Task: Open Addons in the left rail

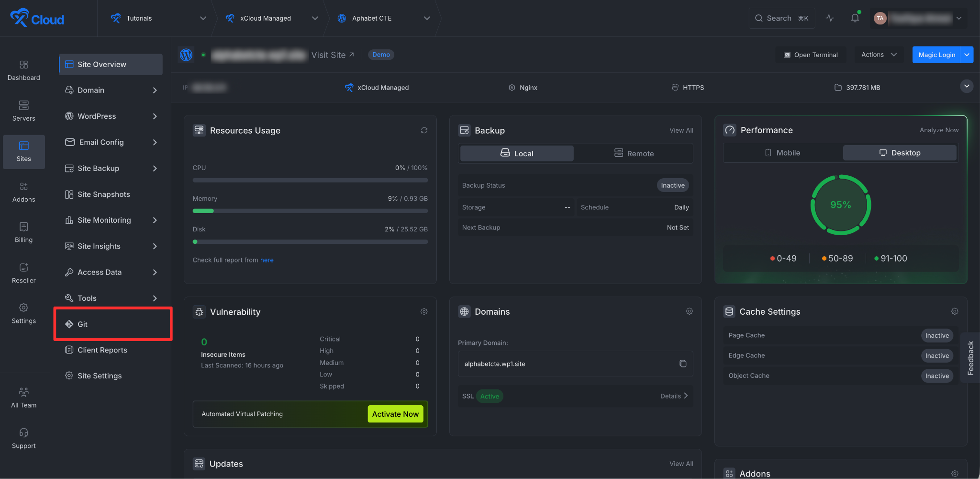Action: [23, 192]
